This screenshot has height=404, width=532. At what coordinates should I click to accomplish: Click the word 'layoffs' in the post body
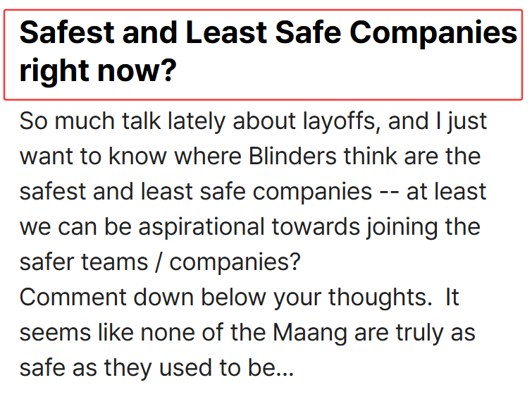click(340, 121)
